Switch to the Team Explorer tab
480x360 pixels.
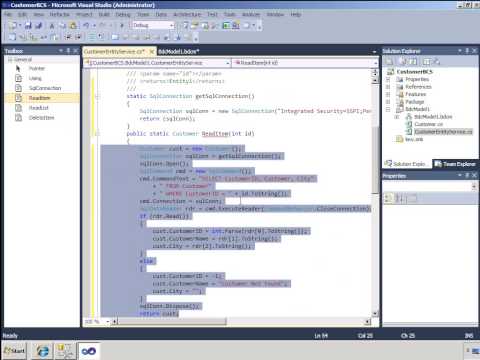pyautogui.click(x=455, y=164)
